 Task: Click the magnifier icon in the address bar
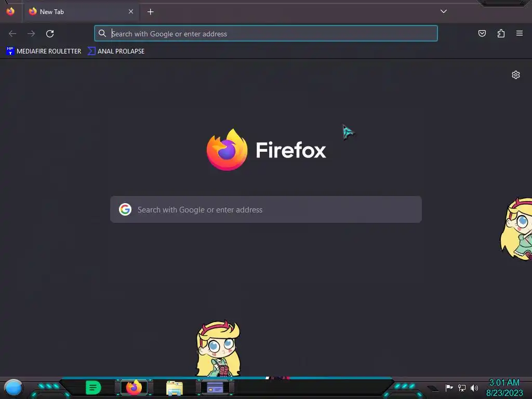click(x=102, y=33)
